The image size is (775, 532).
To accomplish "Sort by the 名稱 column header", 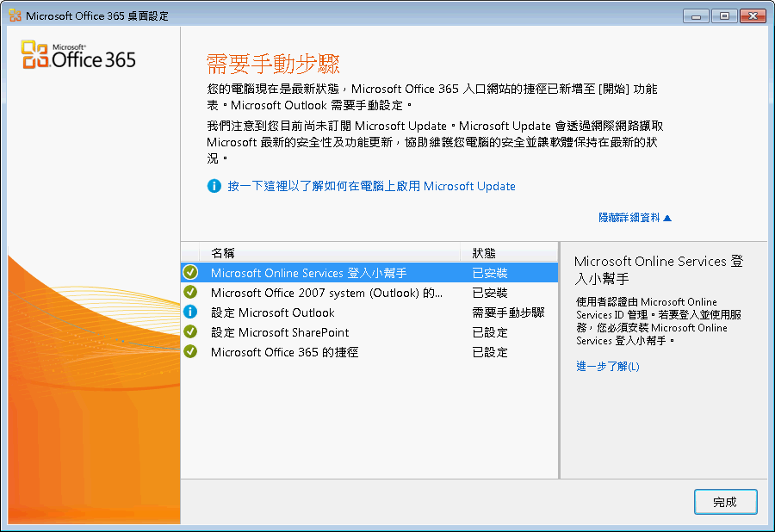I will pos(329,253).
